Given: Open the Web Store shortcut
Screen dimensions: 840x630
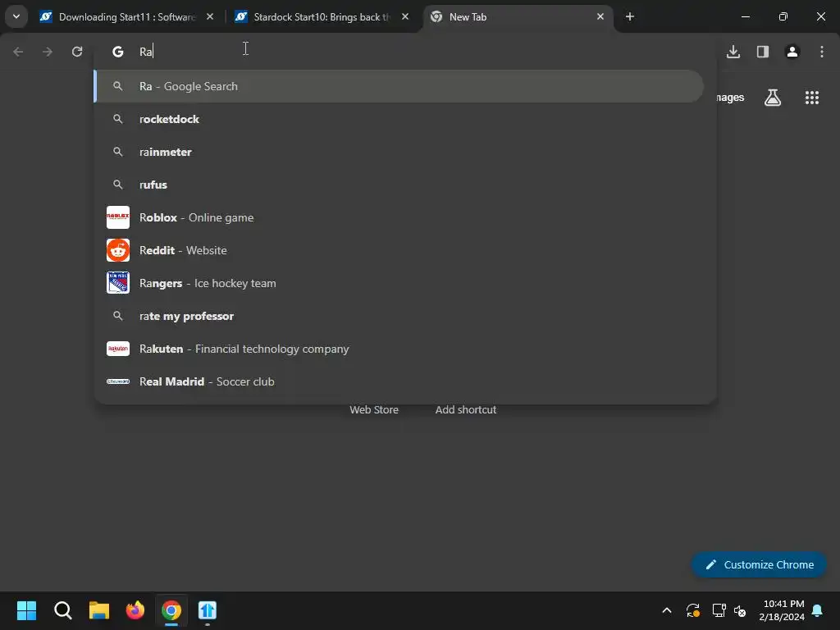Looking at the screenshot, I should [x=374, y=410].
